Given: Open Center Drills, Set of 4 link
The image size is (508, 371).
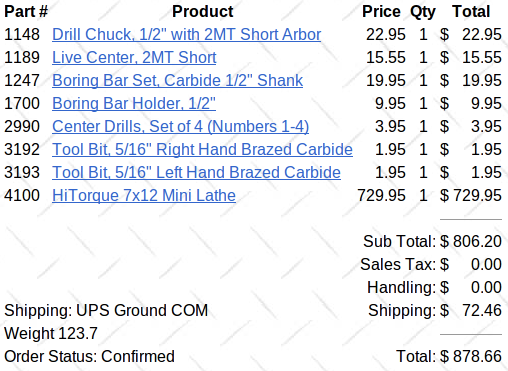Looking at the screenshot, I should tap(180, 126).
